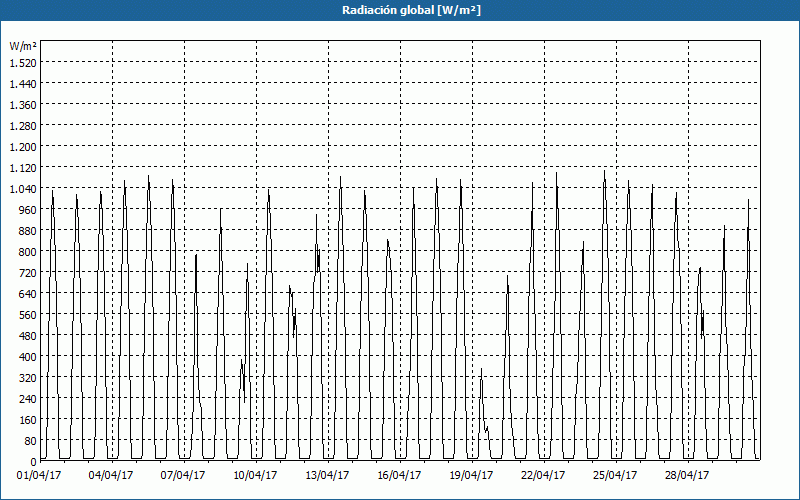Select the 480 y-axis value

(x=28, y=336)
